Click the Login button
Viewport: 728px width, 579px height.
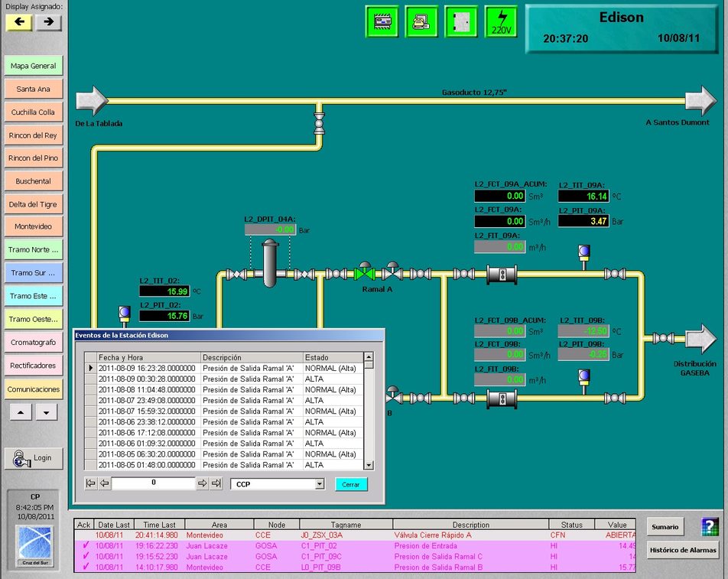click(34, 458)
